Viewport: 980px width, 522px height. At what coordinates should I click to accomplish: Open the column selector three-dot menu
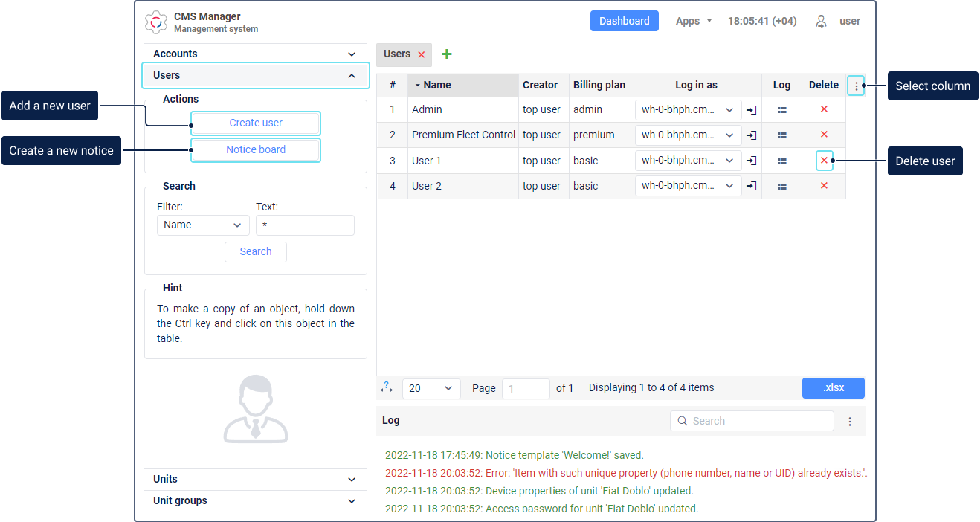pyautogui.click(x=856, y=86)
